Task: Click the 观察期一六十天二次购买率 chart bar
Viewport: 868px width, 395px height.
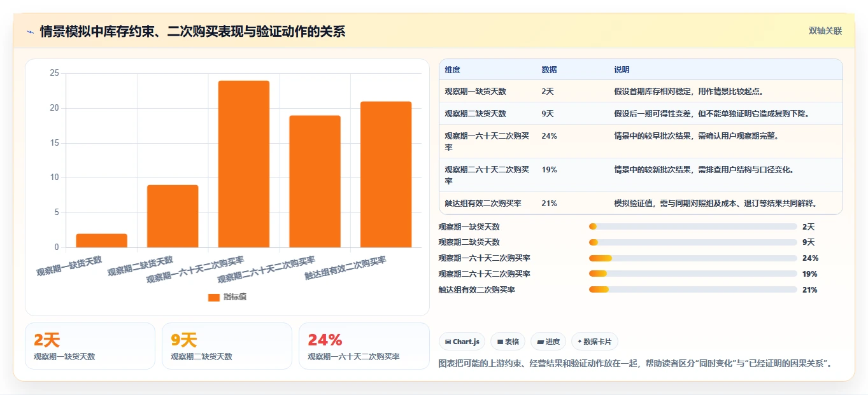Action: (x=243, y=164)
